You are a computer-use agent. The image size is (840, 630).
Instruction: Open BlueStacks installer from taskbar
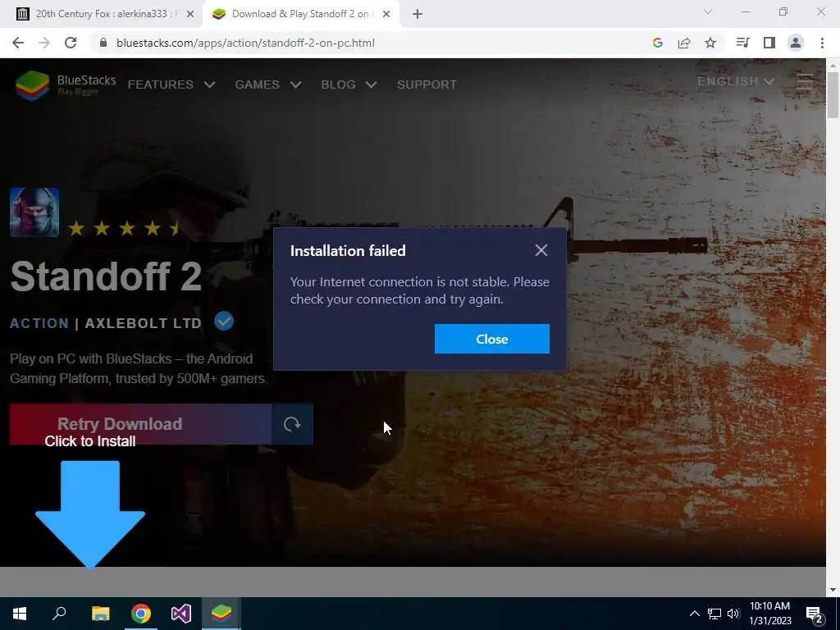point(221,614)
